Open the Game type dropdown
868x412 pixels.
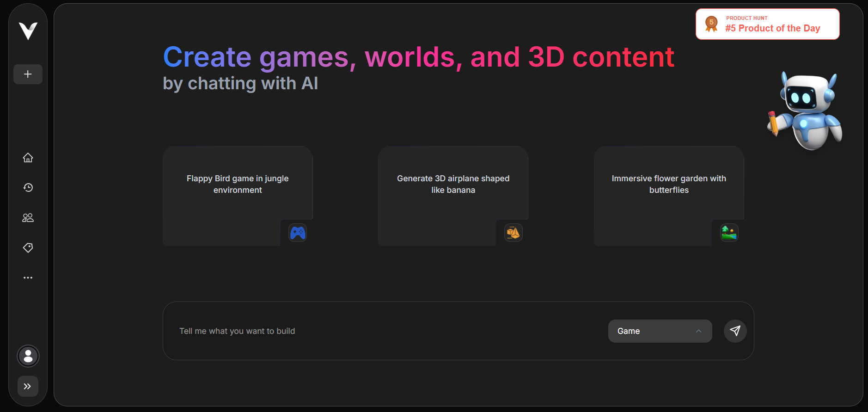660,331
